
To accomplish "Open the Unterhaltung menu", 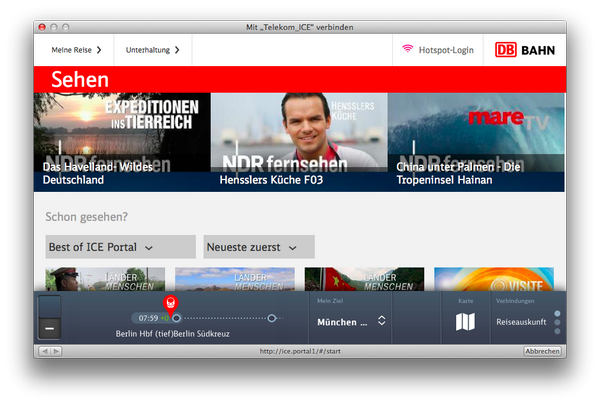I will 152,50.
